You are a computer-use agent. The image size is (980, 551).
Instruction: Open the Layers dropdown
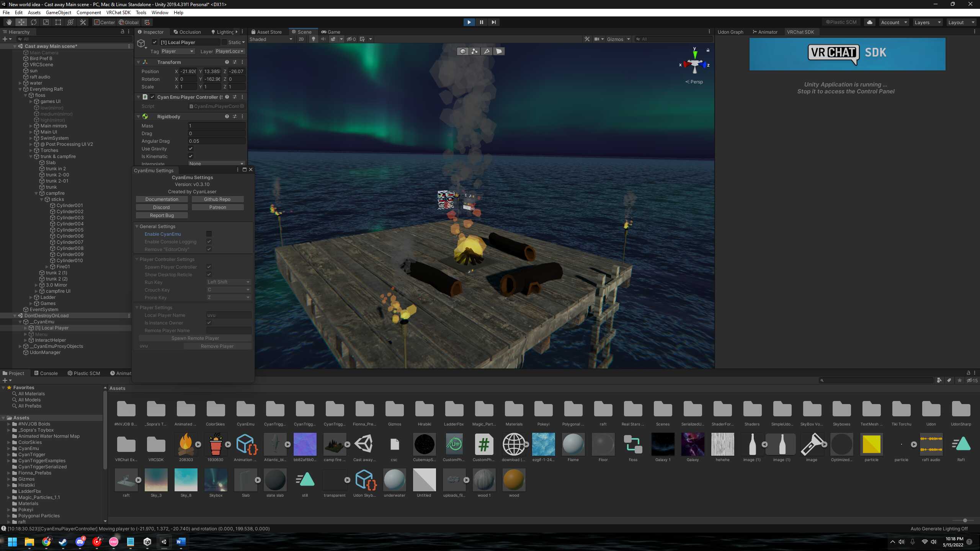pos(927,22)
